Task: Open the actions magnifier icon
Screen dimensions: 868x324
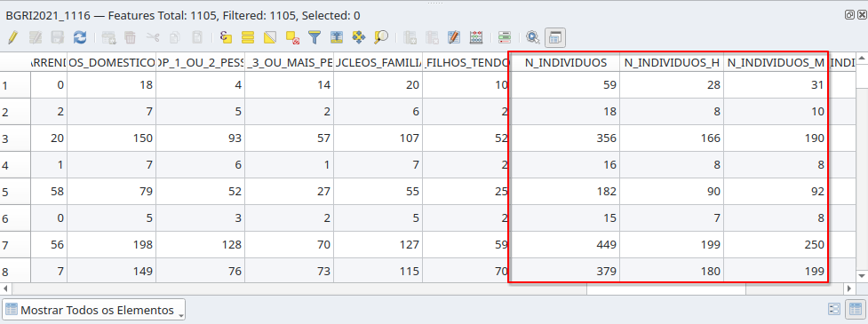Action: [533, 37]
